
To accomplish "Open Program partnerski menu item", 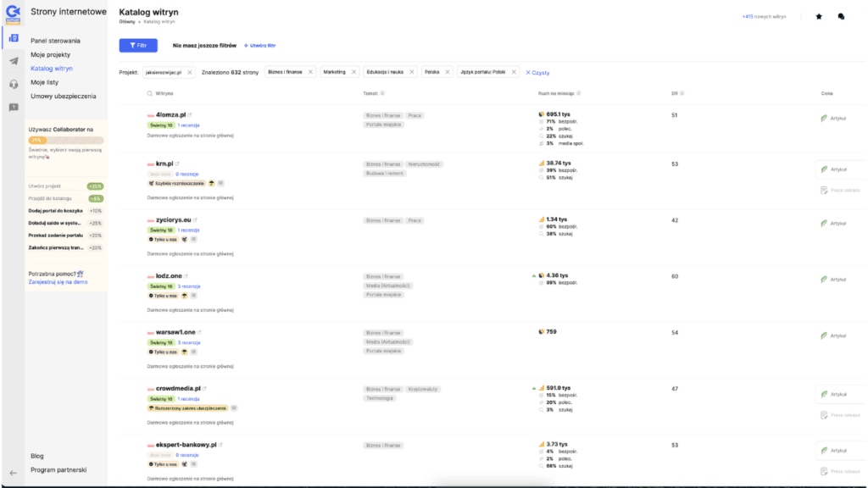I will click(58, 470).
